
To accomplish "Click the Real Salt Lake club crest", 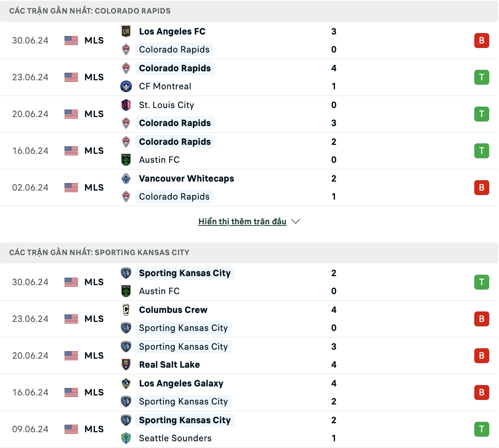I will (126, 365).
